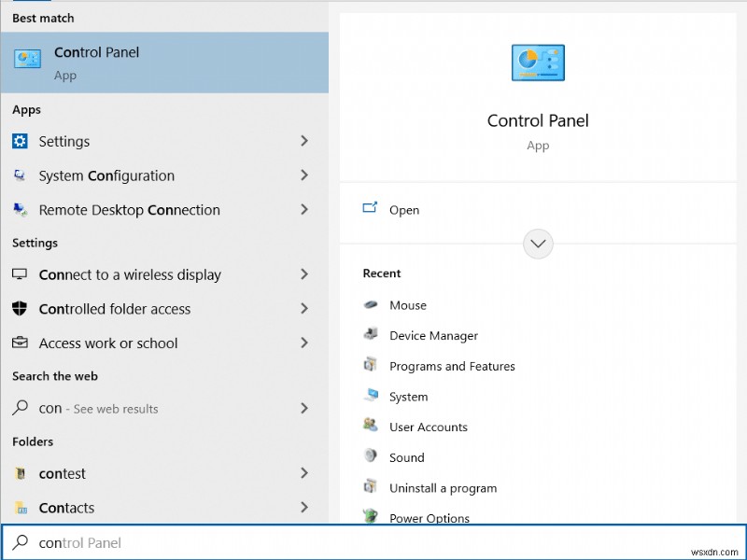Expand the down chevron below Open
The height and width of the screenshot is (560, 747).
pos(538,245)
